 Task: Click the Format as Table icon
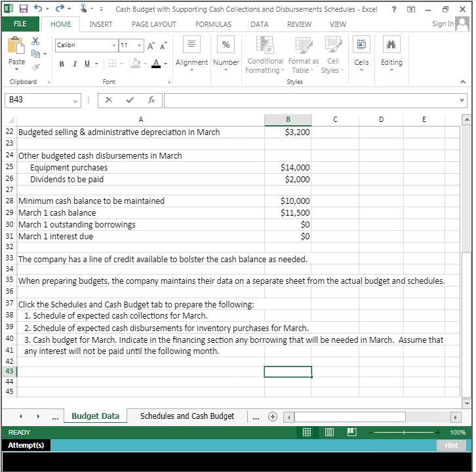coord(304,45)
